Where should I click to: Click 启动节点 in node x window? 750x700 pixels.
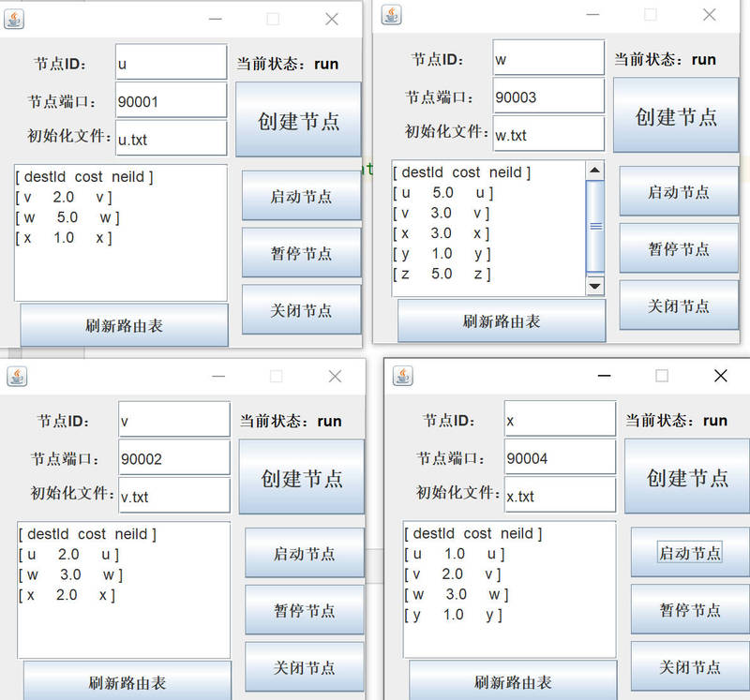690,552
